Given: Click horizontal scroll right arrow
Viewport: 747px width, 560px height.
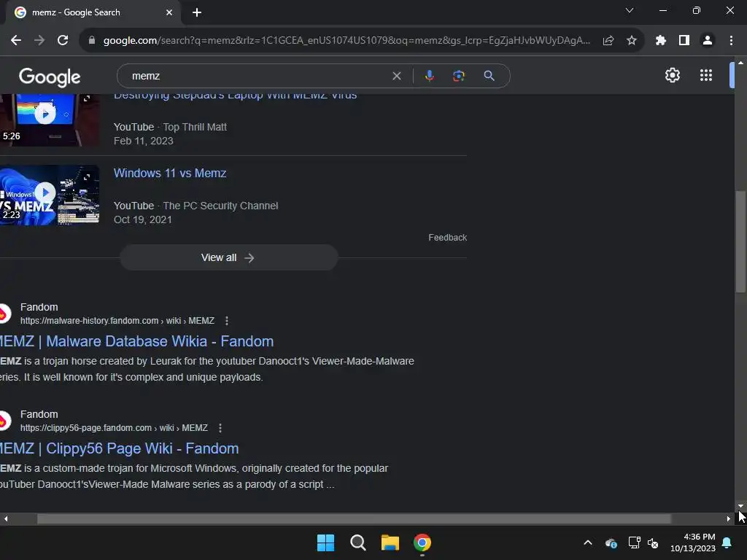Looking at the screenshot, I should pos(729,519).
